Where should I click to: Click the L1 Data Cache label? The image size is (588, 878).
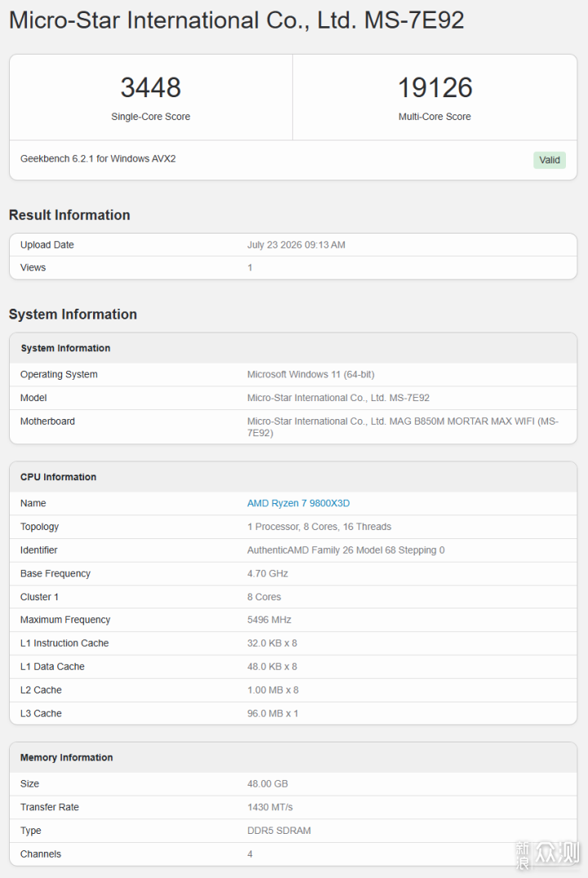[52, 666]
